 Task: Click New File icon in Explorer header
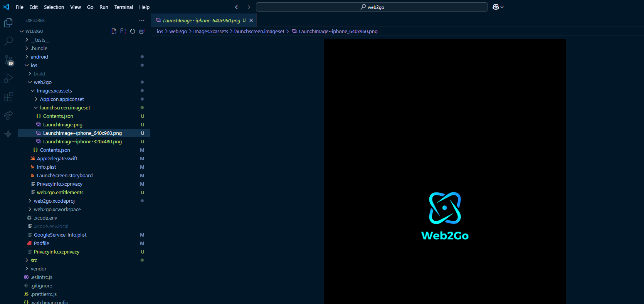coord(114,31)
